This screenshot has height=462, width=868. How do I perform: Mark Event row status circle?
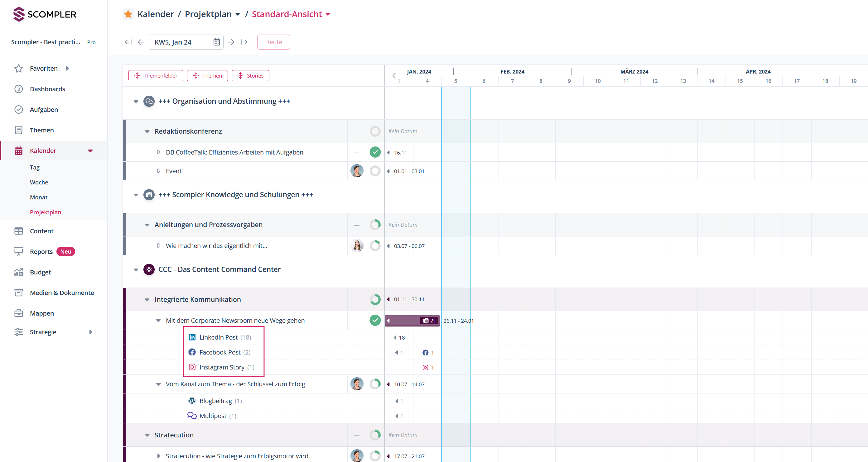(x=375, y=171)
